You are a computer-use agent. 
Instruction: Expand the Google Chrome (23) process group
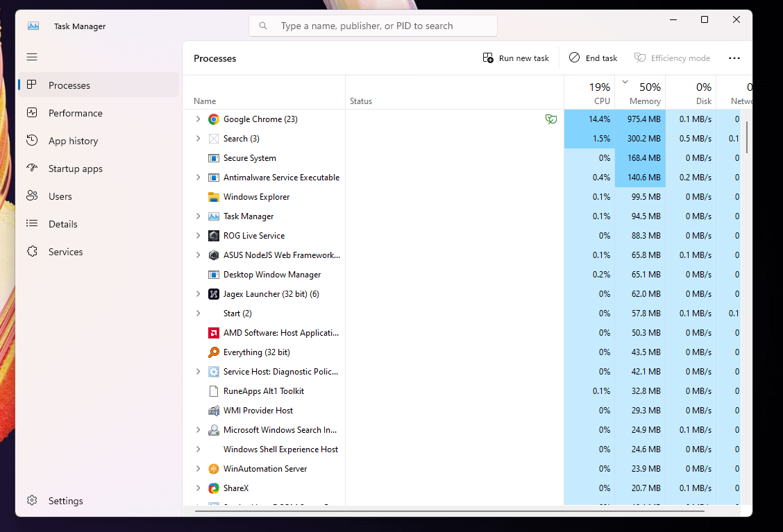point(199,119)
